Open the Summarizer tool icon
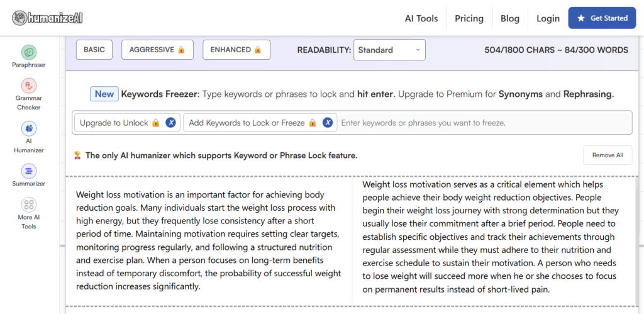 pyautogui.click(x=28, y=171)
